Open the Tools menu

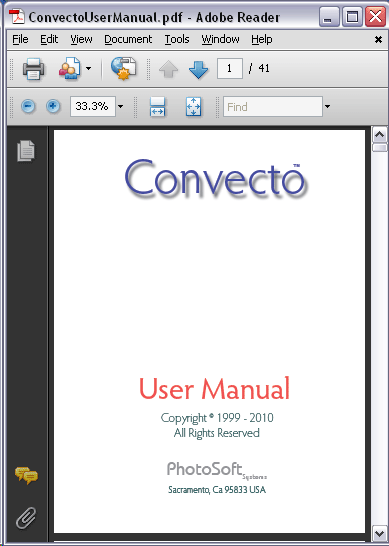click(177, 39)
